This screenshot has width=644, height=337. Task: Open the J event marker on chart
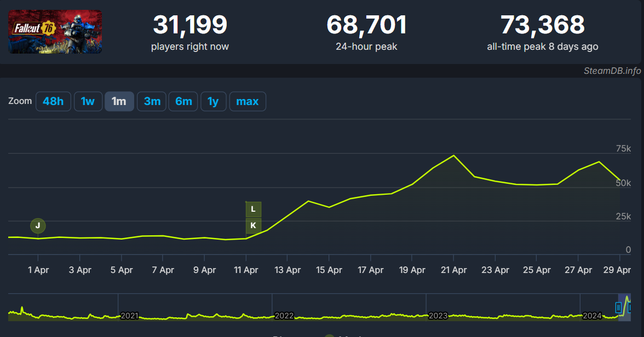[38, 225]
